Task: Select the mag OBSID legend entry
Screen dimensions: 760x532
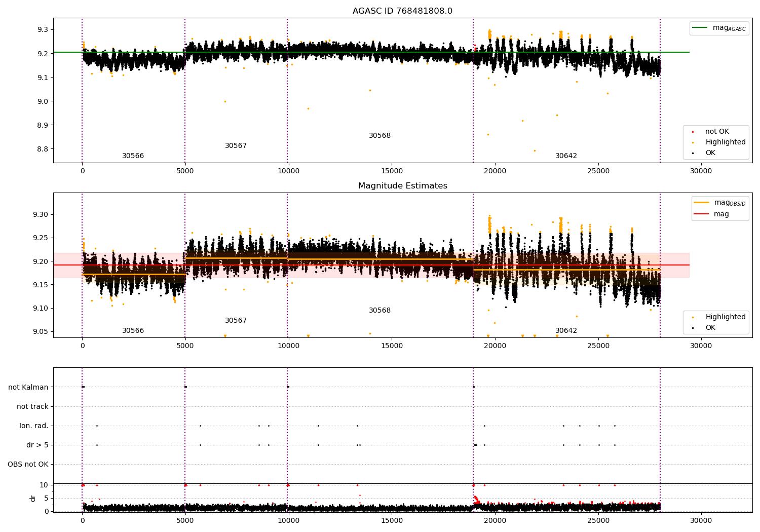Action: pyautogui.click(x=719, y=203)
